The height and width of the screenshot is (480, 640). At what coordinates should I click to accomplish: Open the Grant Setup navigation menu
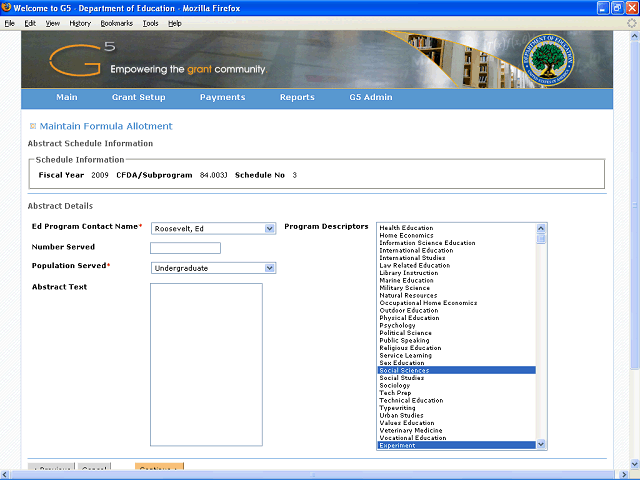coord(139,98)
